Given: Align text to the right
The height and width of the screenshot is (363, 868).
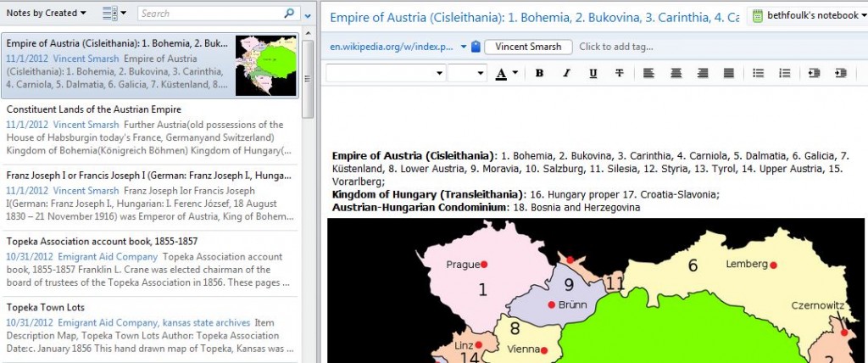Looking at the screenshot, I should [703, 73].
